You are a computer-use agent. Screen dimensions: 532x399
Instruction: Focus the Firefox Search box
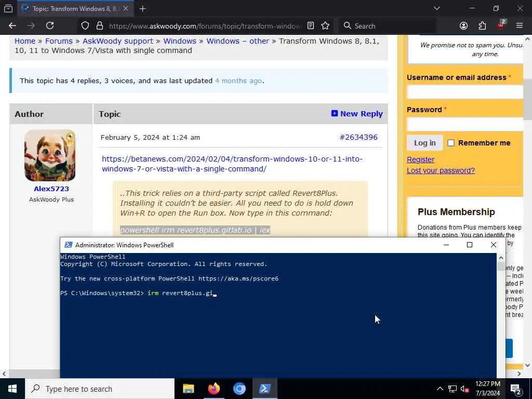coord(387,26)
